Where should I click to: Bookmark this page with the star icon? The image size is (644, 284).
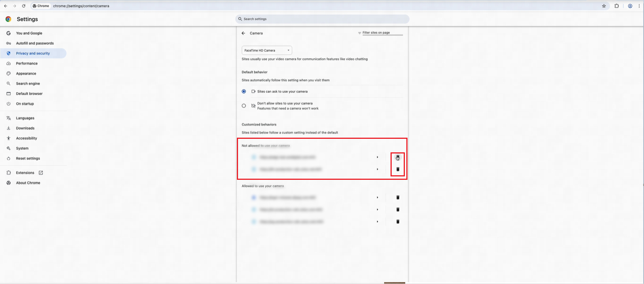[604, 6]
